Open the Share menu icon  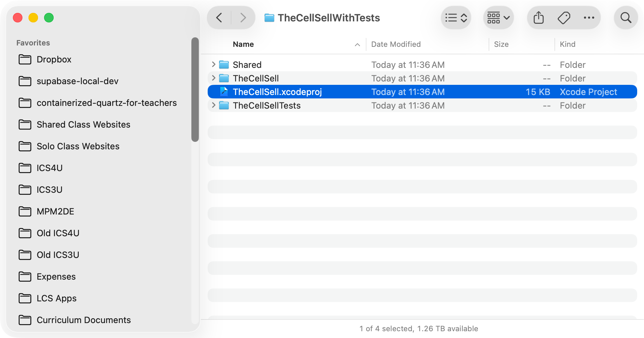538,18
